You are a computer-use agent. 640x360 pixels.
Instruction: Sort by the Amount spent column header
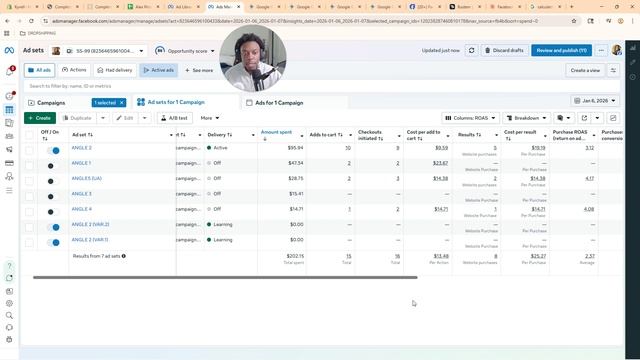pyautogui.click(x=276, y=132)
